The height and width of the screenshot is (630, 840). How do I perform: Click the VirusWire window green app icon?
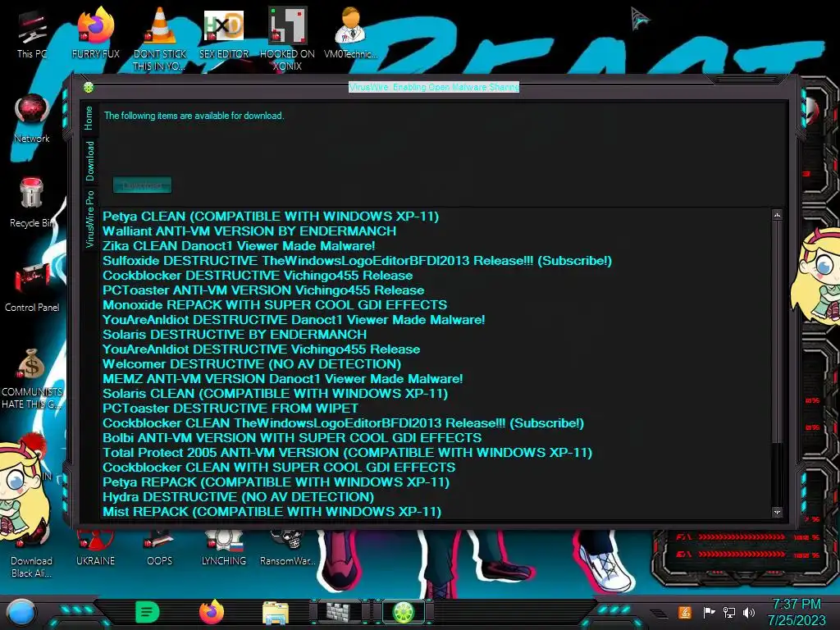click(89, 87)
